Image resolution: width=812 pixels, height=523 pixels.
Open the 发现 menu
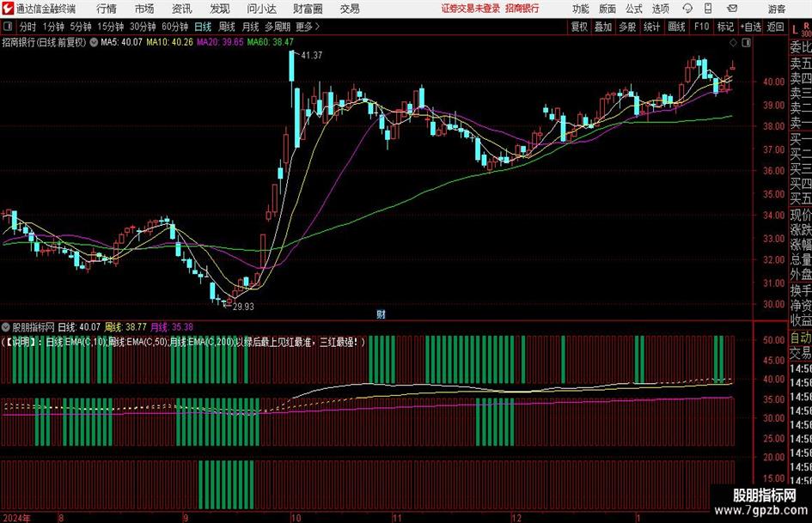coord(220,9)
